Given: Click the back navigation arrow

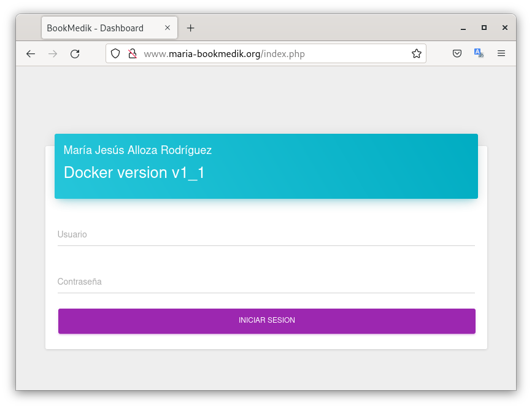Looking at the screenshot, I should pos(31,54).
